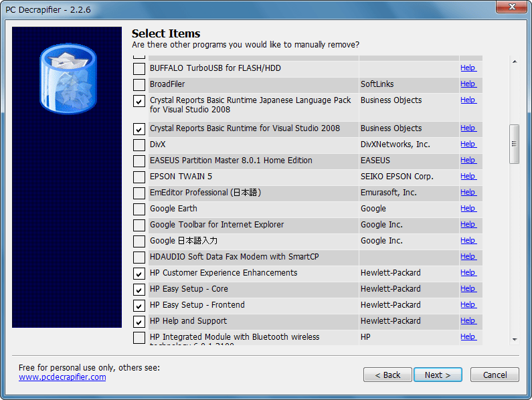Select the EPSON TWAIN 5 checkbox
Viewport: 532px width, 400px height.
(139, 177)
